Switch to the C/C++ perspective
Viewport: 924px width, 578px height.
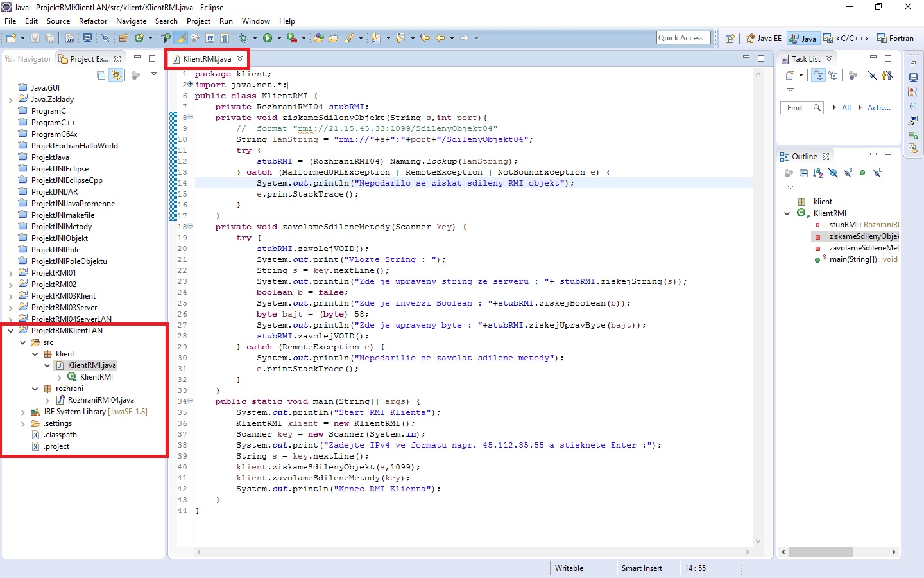846,38
